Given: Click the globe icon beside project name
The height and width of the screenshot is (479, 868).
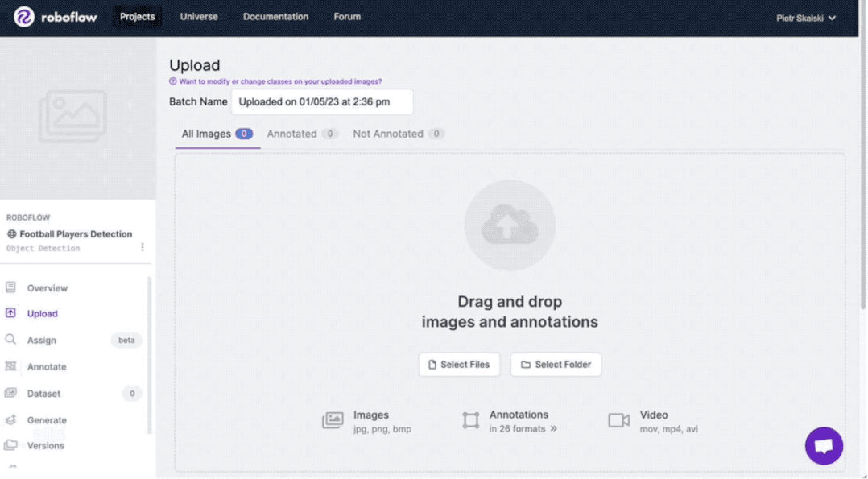Looking at the screenshot, I should pos(11,233).
